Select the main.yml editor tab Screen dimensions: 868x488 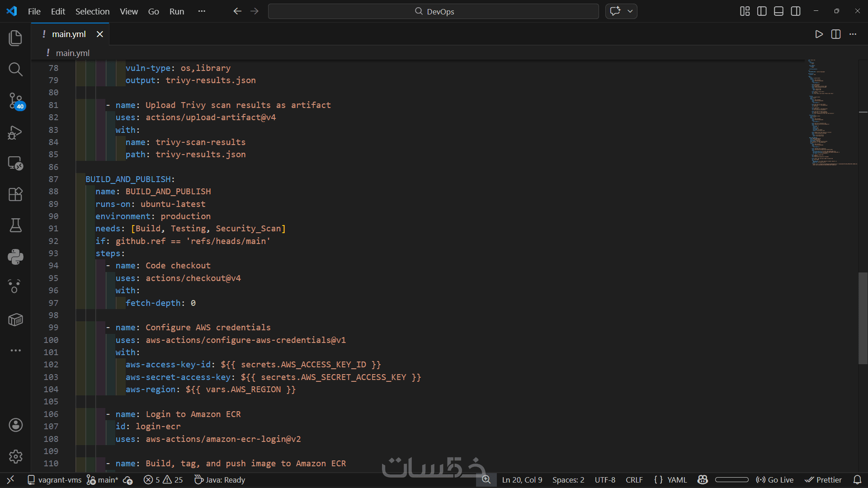click(x=69, y=34)
